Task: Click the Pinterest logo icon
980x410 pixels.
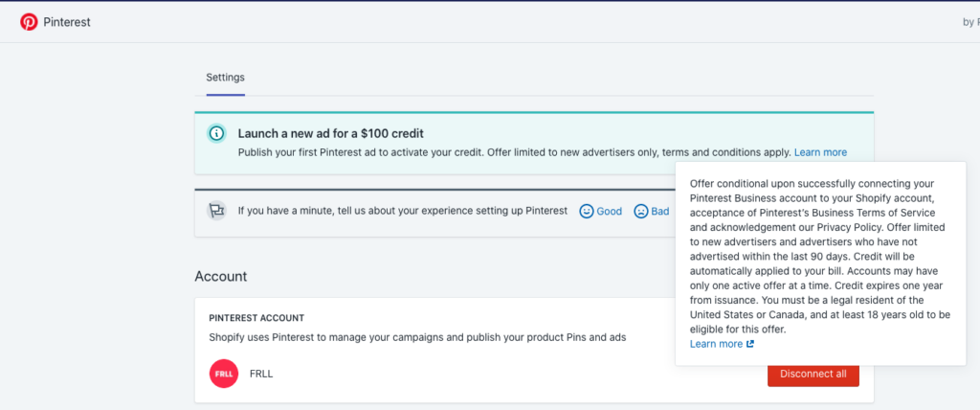Action: click(29, 22)
